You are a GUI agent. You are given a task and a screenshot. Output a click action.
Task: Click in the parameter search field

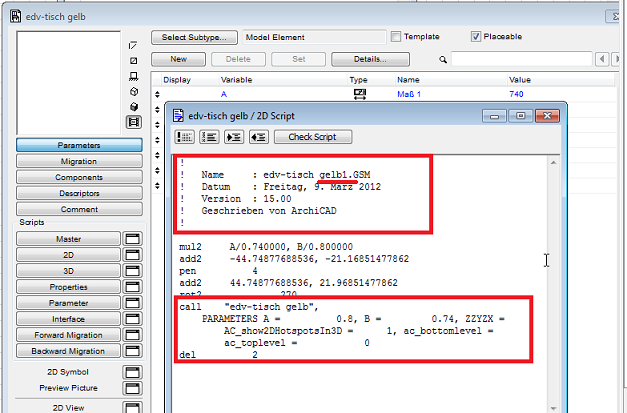pyautogui.click(x=521, y=59)
